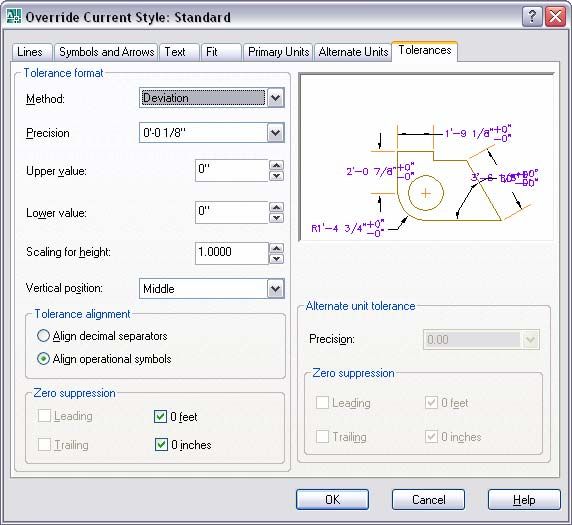
Task: Uncheck the 0 inches zero suppression checkbox
Action: [x=161, y=444]
